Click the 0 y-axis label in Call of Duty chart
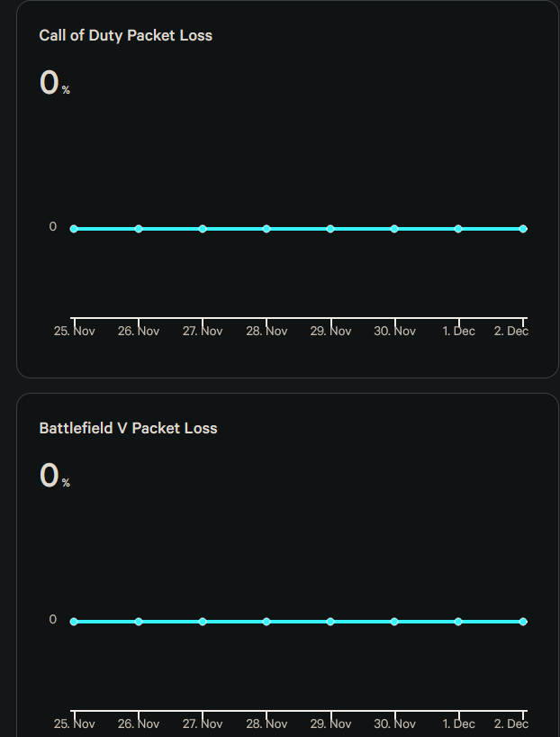Image resolution: width=560 pixels, height=737 pixels. [x=53, y=227]
